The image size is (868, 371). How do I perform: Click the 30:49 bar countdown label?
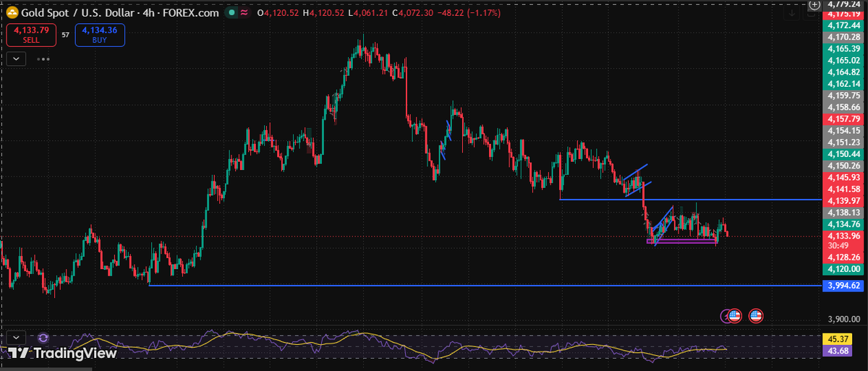click(839, 246)
